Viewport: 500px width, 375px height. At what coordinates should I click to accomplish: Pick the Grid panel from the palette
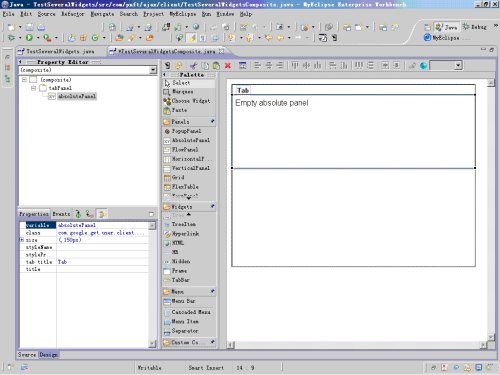click(174, 177)
